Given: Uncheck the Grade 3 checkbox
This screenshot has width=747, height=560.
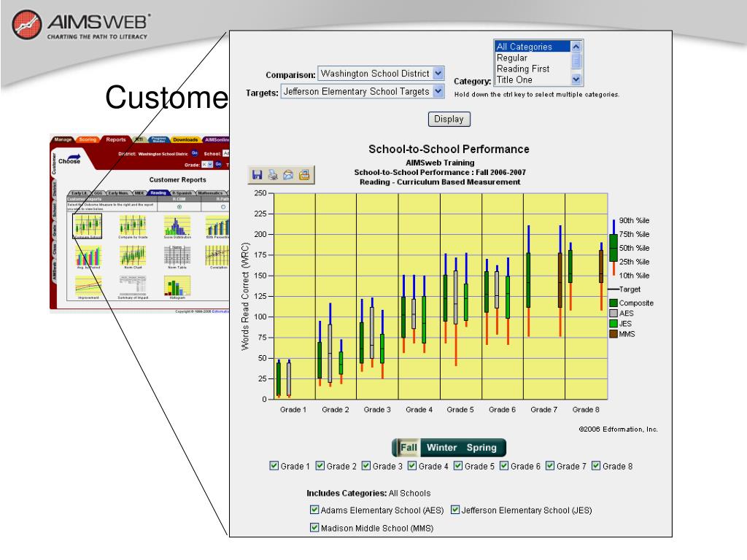Looking at the screenshot, I should 366,465.
